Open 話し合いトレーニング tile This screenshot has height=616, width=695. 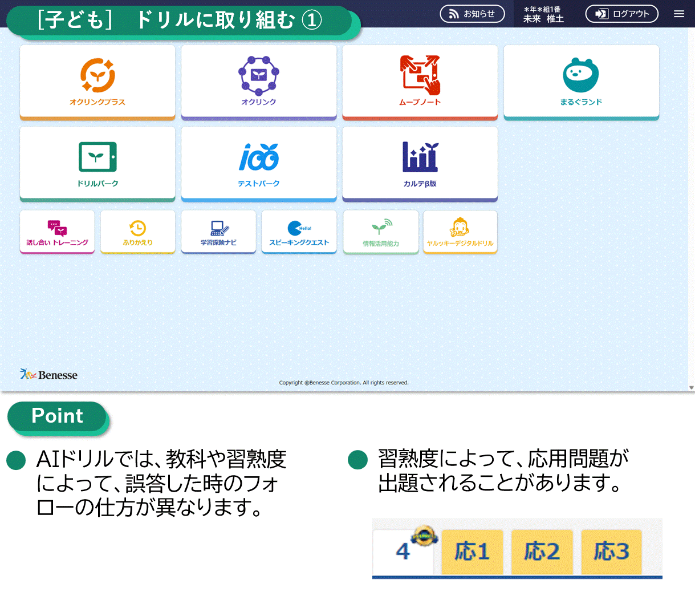point(57,232)
